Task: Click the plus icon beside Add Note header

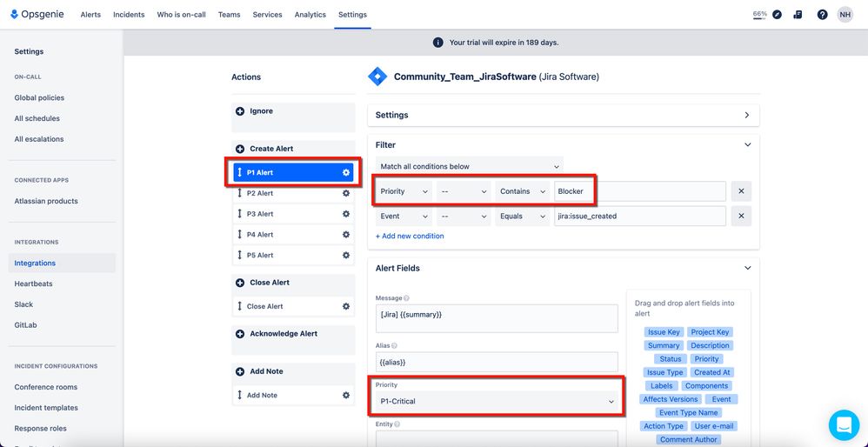Action: [x=240, y=371]
